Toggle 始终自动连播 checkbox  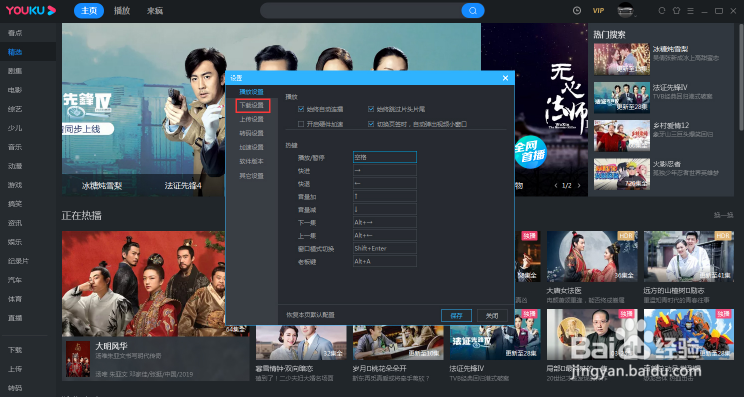(301, 109)
